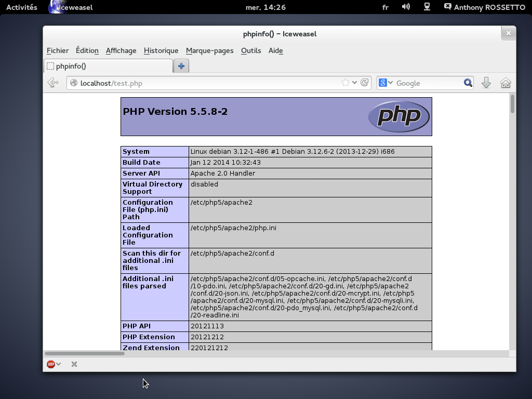
Task: Click the /etc/php5/apache2/php.ini value
Action: click(x=233, y=228)
